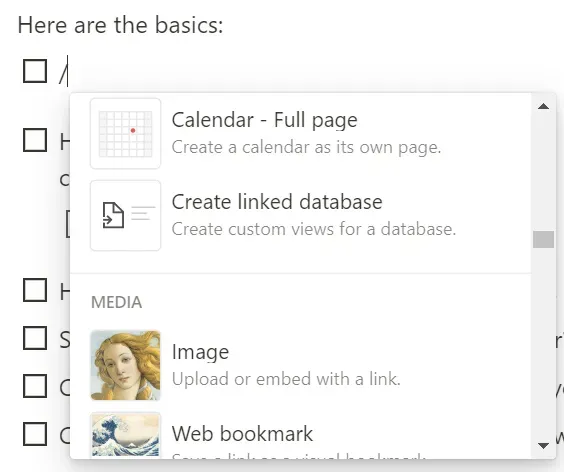Tick the third to-do checkbox
Image resolution: width=564 pixels, height=472 pixels.
pos(35,290)
